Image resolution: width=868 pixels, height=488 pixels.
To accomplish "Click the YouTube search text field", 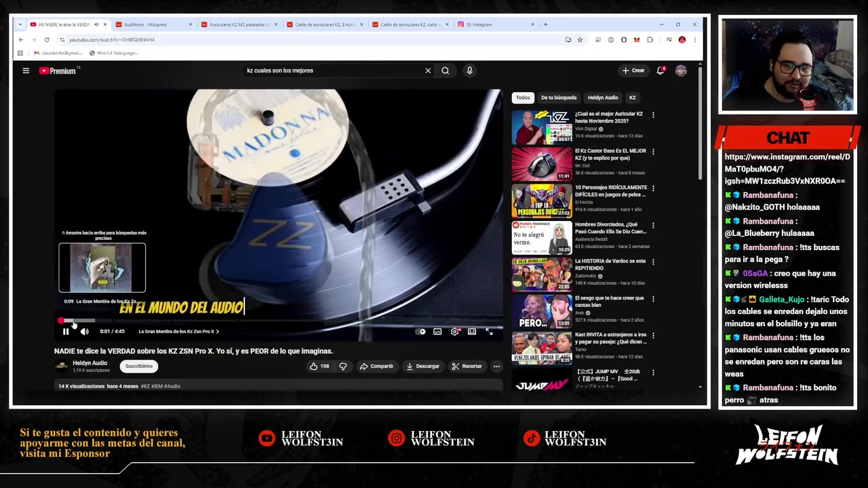I will tap(332, 70).
